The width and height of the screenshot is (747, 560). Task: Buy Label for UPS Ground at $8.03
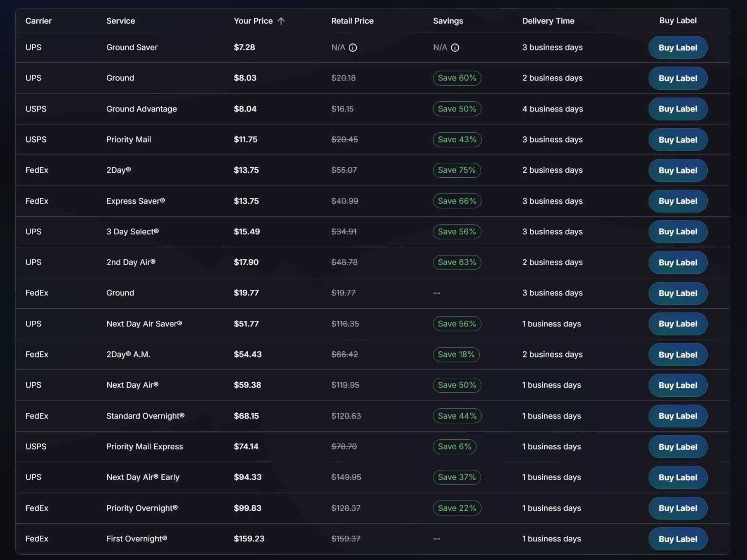(678, 78)
